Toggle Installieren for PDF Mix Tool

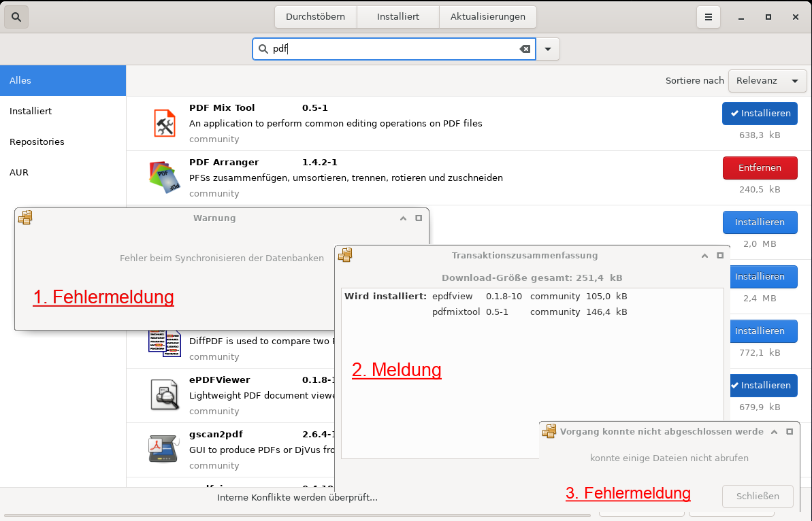760,114
